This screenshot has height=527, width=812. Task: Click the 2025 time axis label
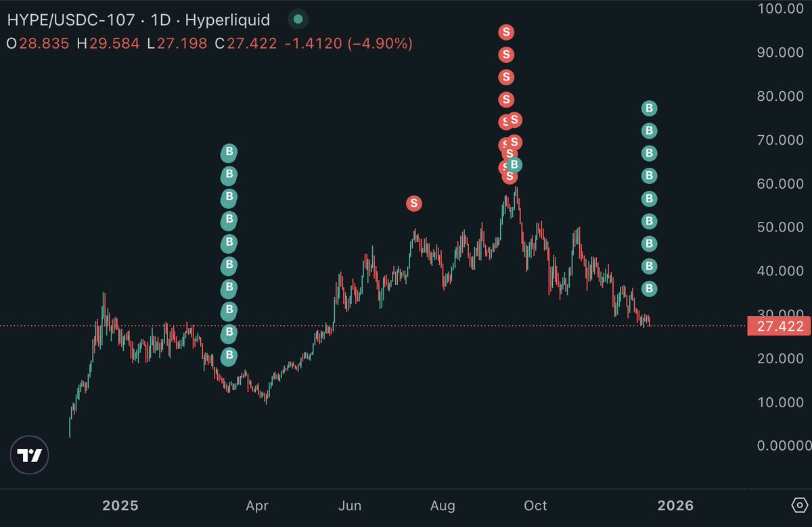tap(120, 505)
